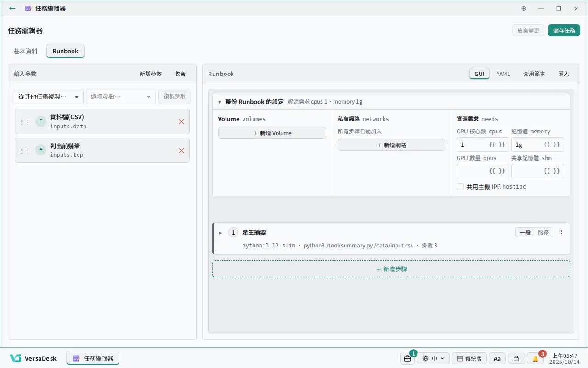588x368 pixels.
Task: Click the lock icon in taskbar
Action: 516,358
